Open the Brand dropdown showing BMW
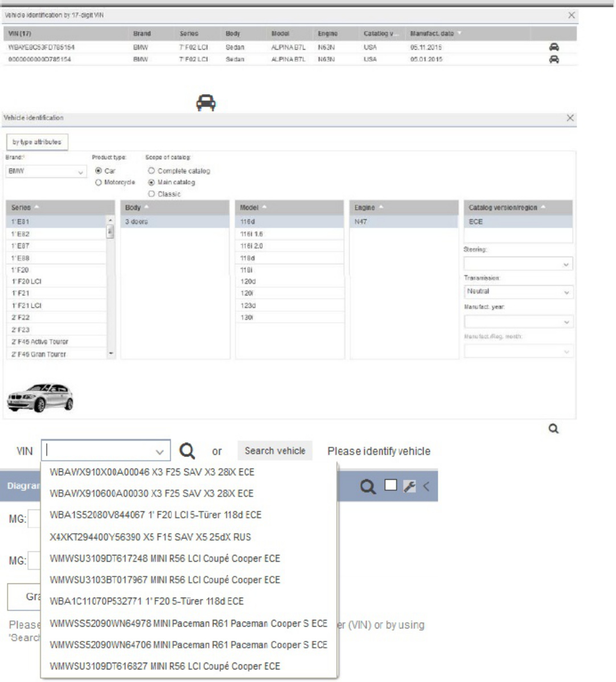Image resolution: width=616 pixels, height=682 pixels. point(46,171)
